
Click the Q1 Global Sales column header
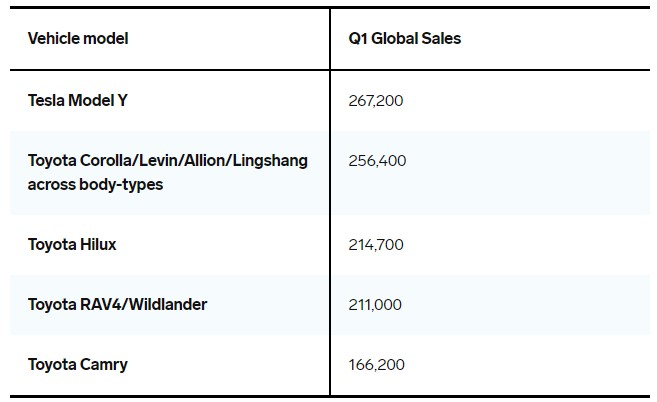[404, 39]
